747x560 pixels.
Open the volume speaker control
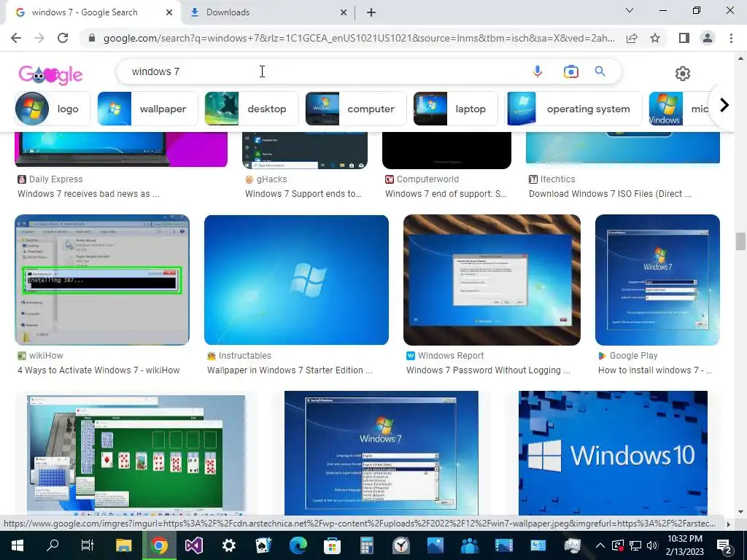(x=652, y=545)
